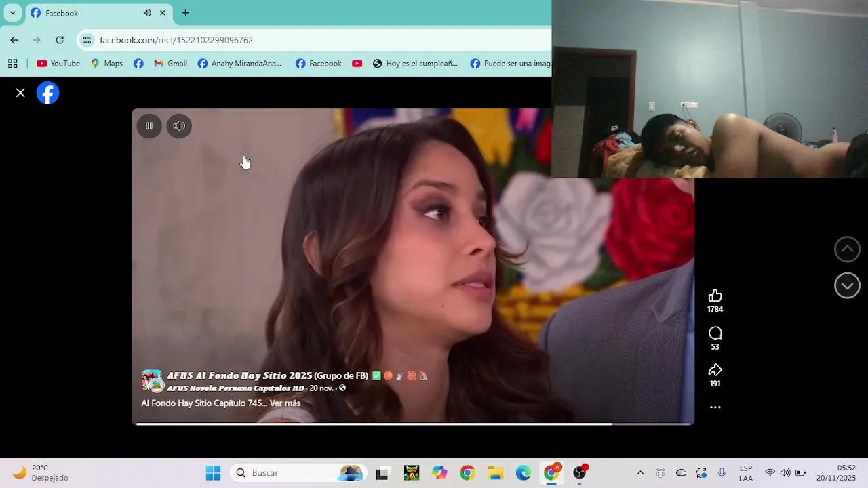Go to previous reel

[847, 249]
